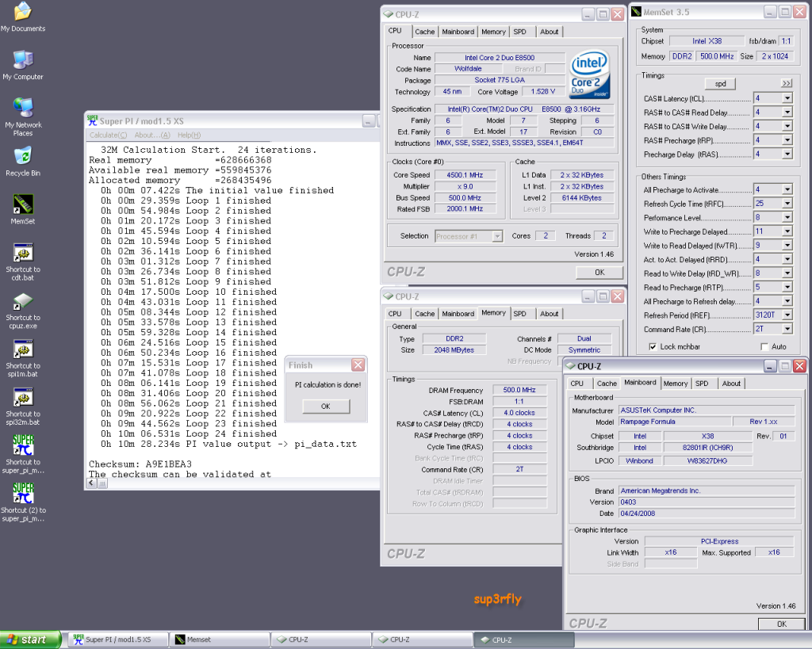This screenshot has width=812, height=649.
Task: Select first CPU-Z taskbar button
Action: point(321,639)
